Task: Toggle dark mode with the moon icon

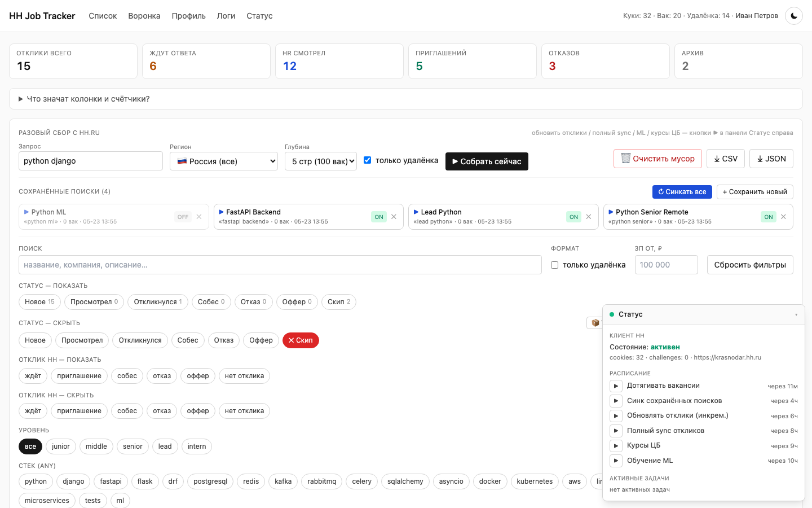Action: 794,16
